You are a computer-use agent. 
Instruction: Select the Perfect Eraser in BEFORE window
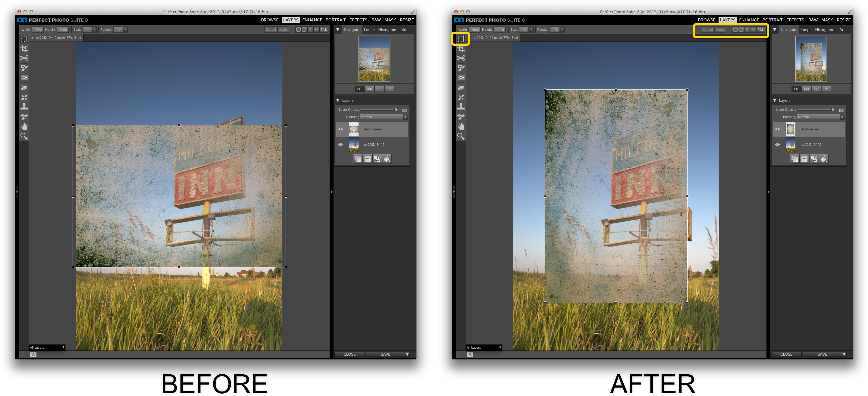pos(24,88)
